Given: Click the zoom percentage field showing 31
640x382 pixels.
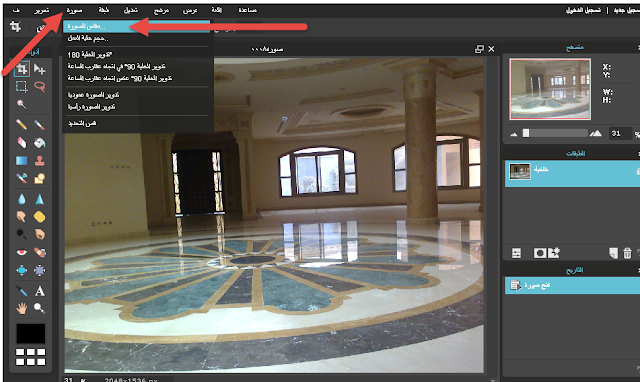Looking at the screenshot, I should pos(620,133).
